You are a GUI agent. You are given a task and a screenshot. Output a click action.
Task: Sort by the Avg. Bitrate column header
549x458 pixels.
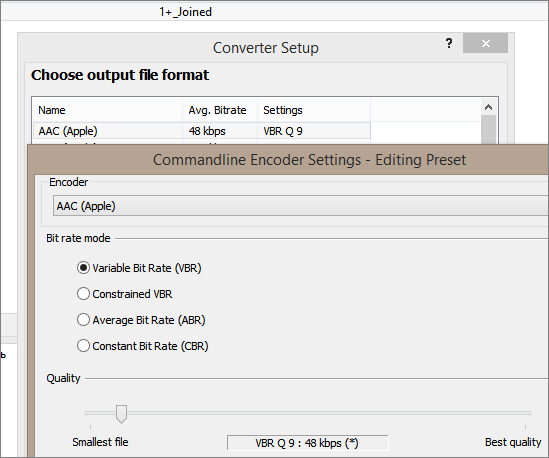(220, 110)
